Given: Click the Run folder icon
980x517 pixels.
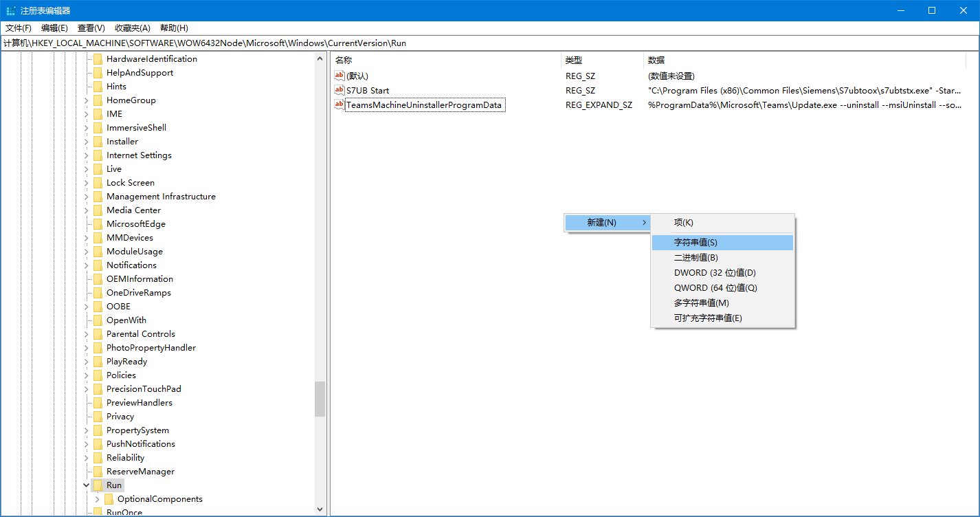Looking at the screenshot, I should (x=98, y=485).
